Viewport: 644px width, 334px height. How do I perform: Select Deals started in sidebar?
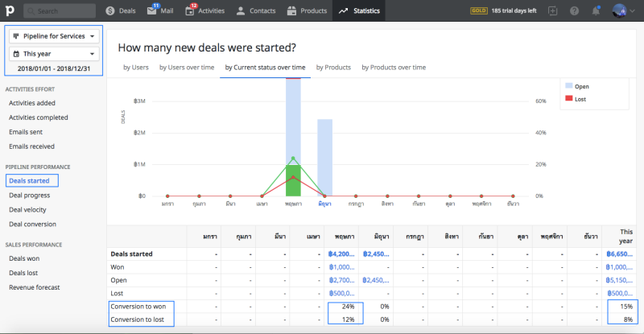click(x=29, y=181)
